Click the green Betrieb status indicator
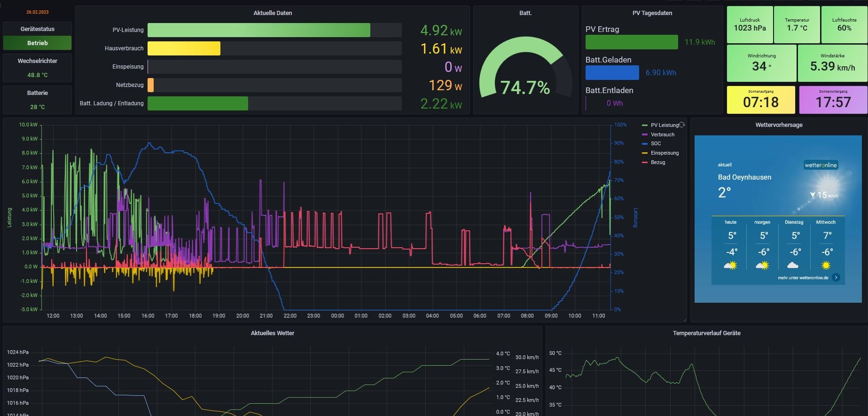 click(38, 43)
